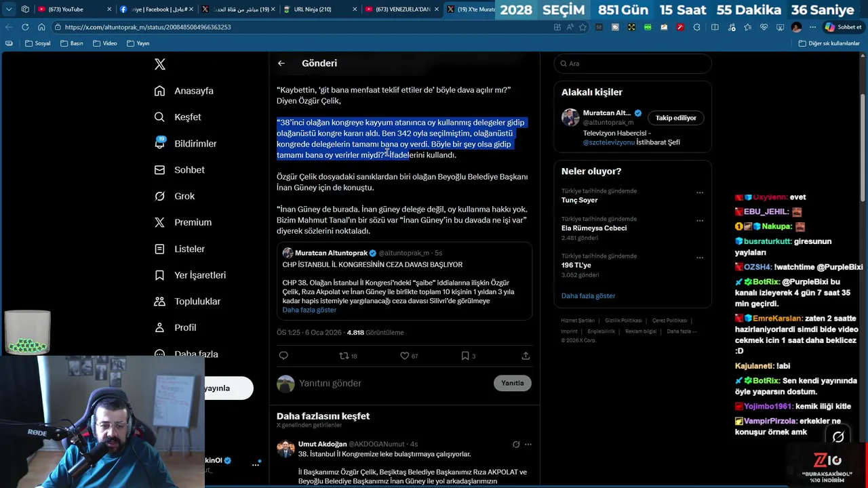
Task: Reply to the post via comment icon
Action: coord(283,356)
